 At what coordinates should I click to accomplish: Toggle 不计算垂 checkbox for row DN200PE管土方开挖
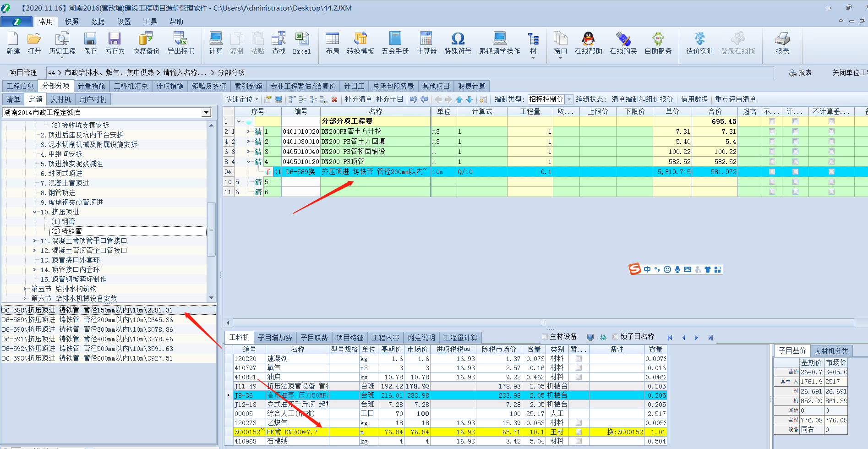tap(831, 131)
